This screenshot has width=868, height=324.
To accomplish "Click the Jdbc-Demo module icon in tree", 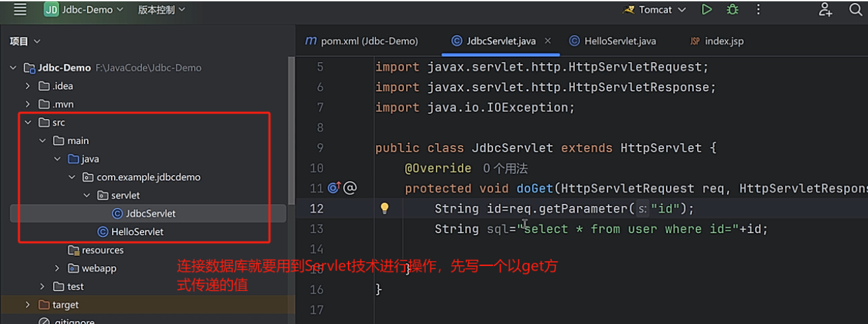I will click(x=29, y=67).
